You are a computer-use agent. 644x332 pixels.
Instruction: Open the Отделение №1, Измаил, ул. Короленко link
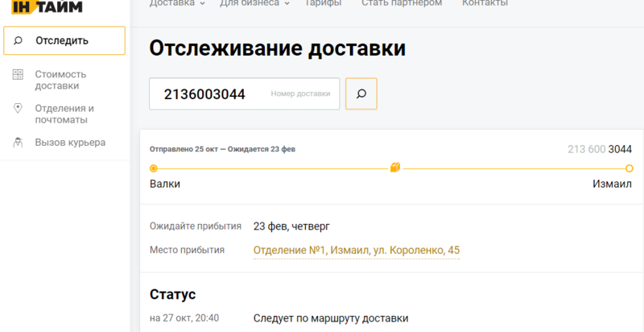point(356,251)
